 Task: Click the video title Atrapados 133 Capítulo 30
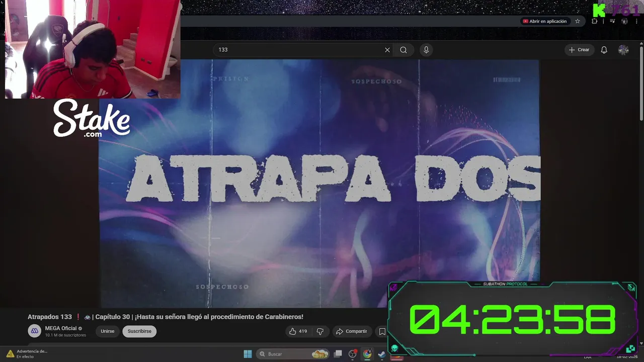[x=166, y=317]
